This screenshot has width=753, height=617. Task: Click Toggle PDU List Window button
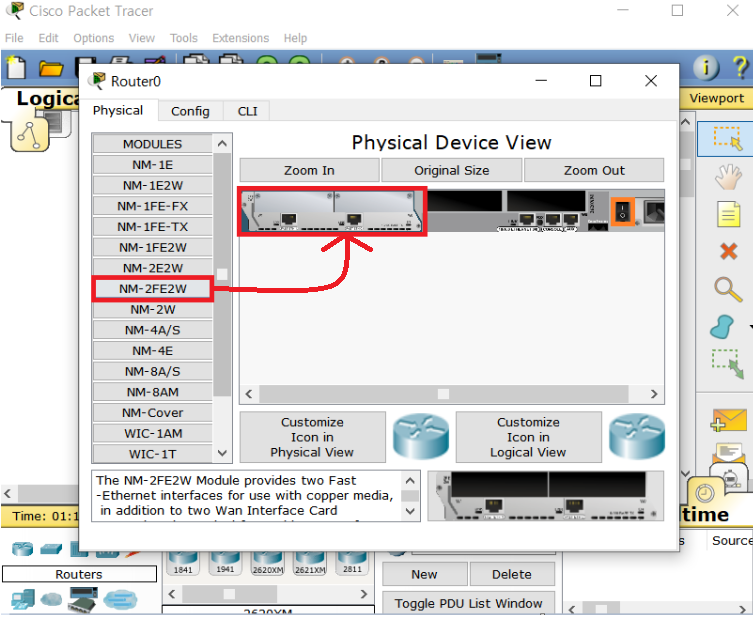[469, 603]
